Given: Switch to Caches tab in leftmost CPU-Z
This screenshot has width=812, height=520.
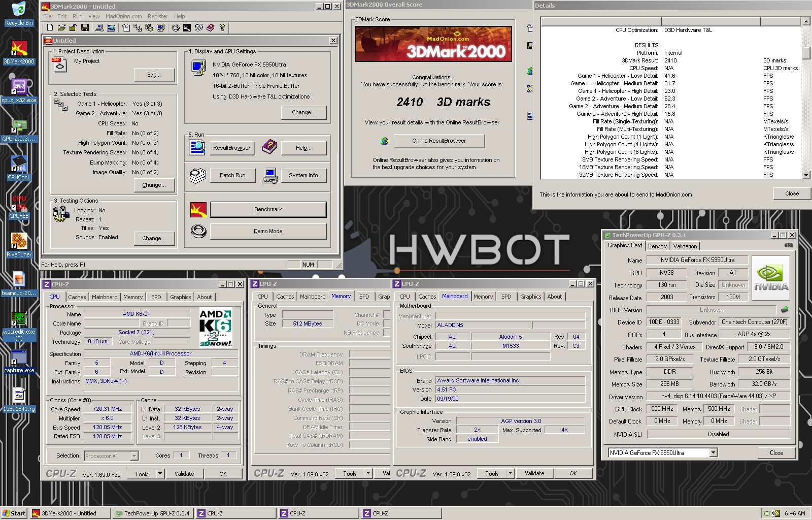Looking at the screenshot, I should 77,297.
